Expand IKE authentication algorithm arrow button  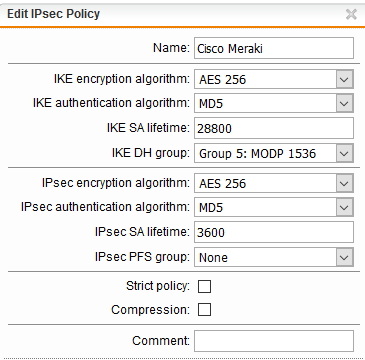pyautogui.click(x=344, y=104)
